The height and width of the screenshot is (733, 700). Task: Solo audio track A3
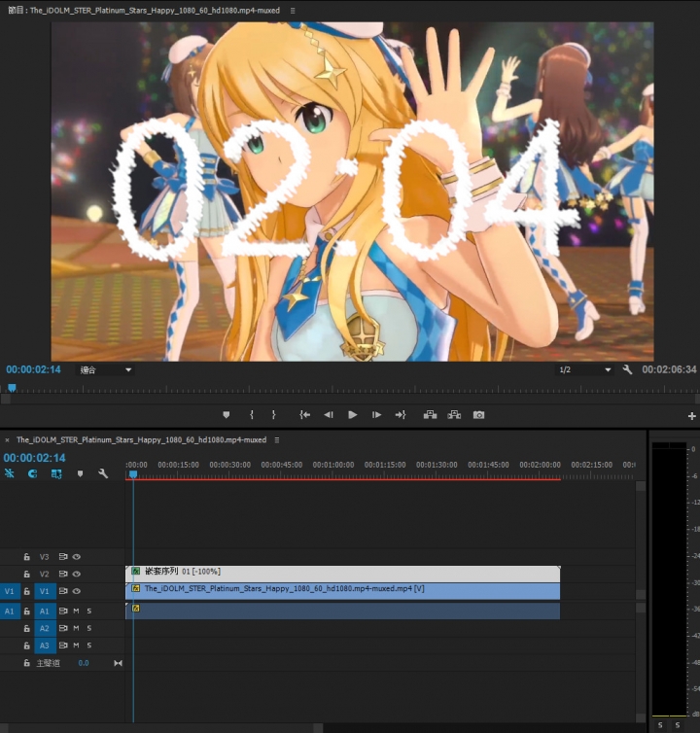[x=89, y=646]
